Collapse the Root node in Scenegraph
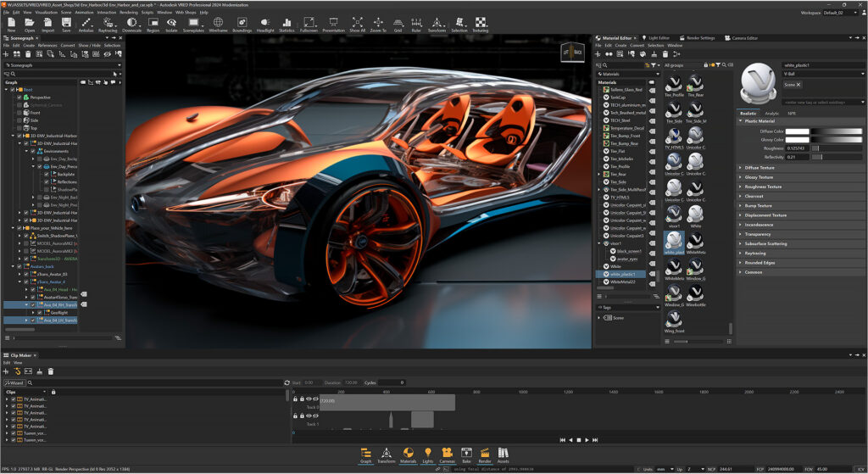This screenshot has width=868, height=474. click(7, 90)
